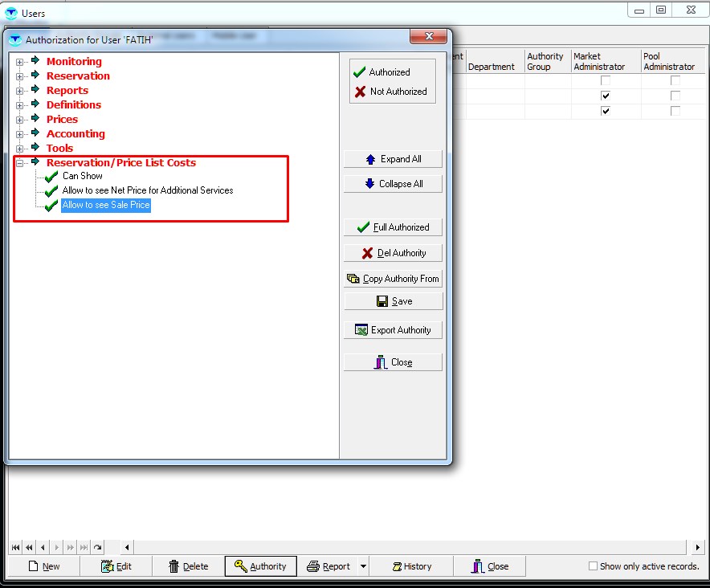
Task: Uncheck Market Administrator in second row
Action: click(606, 96)
